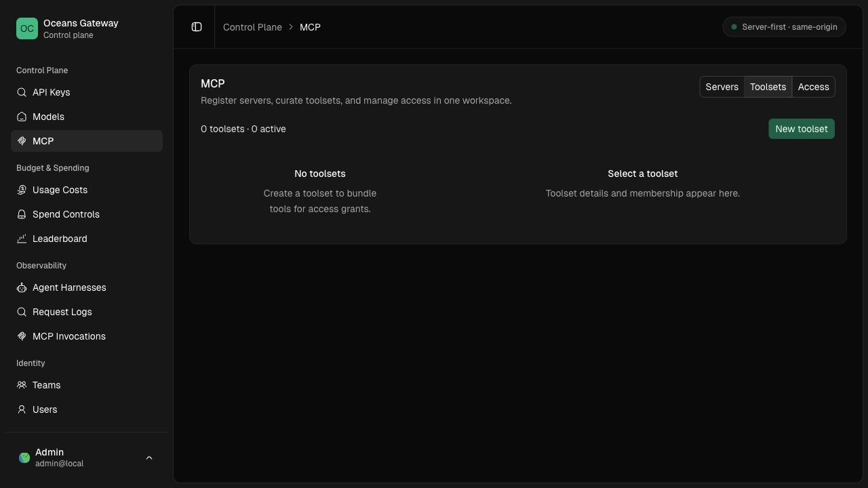Click the Server-first same-origin status badge
Image resolution: width=868 pixels, height=488 pixels.
pyautogui.click(x=784, y=27)
